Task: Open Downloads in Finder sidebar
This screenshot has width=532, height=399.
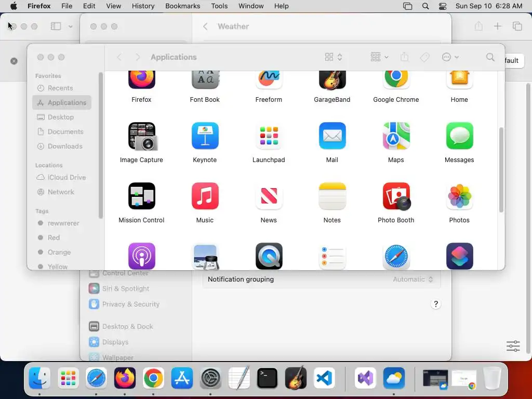Action: point(62,146)
